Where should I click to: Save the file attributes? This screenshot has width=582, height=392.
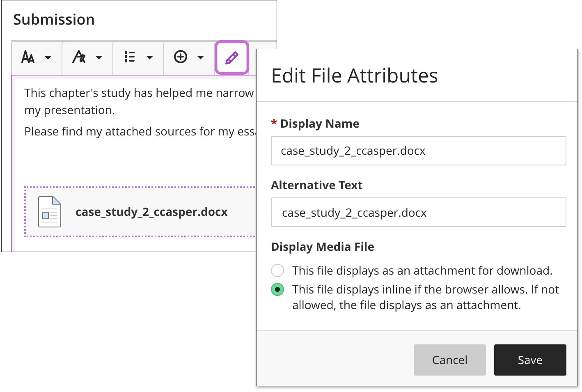click(x=530, y=360)
